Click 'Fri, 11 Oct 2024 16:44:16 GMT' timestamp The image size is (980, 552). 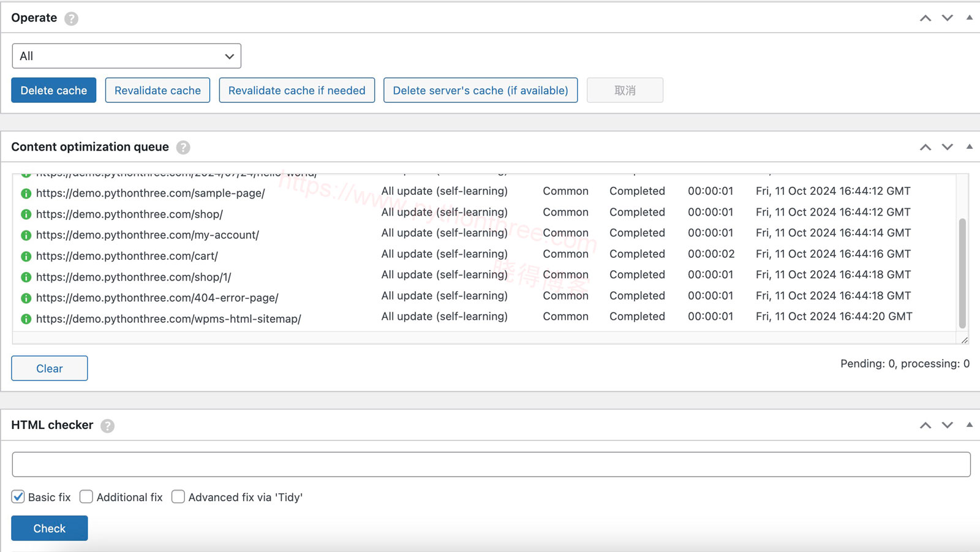click(x=834, y=254)
